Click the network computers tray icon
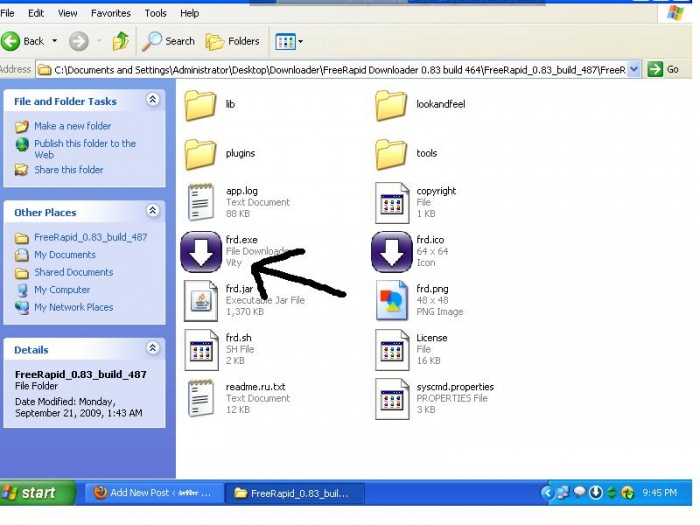The height and width of the screenshot is (525, 700). [x=563, y=492]
